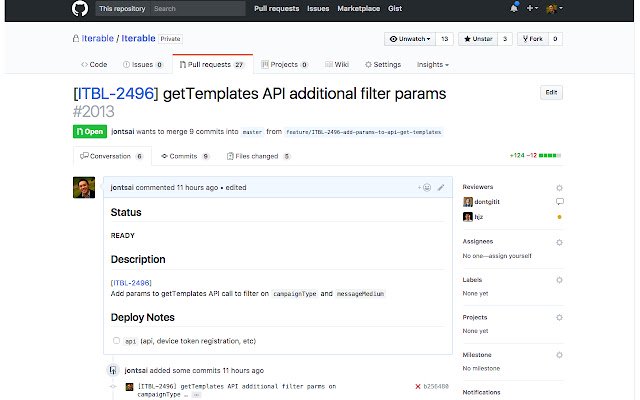This screenshot has height=400, width=640.
Task: Open the ITBL-2496 link in the title
Action: click(116, 94)
